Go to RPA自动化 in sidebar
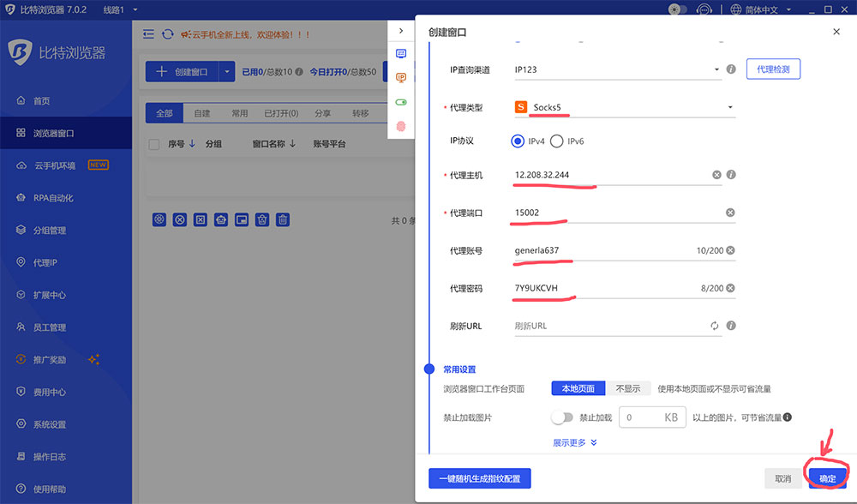 point(66,198)
